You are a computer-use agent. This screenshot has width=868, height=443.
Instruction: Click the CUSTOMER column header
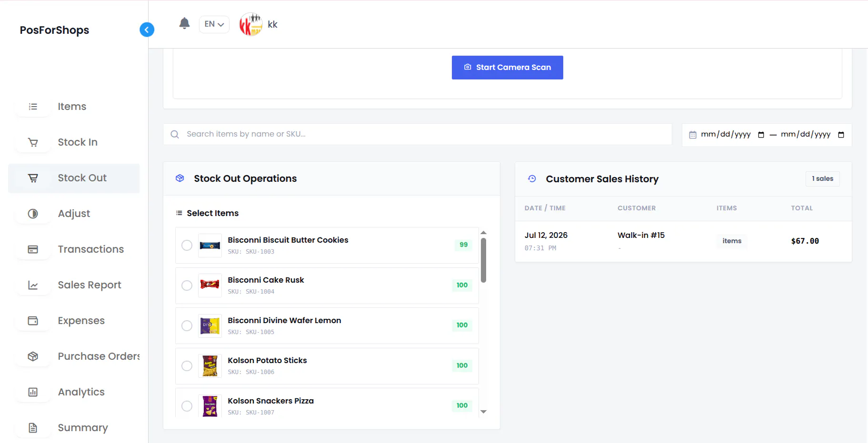pyautogui.click(x=637, y=208)
